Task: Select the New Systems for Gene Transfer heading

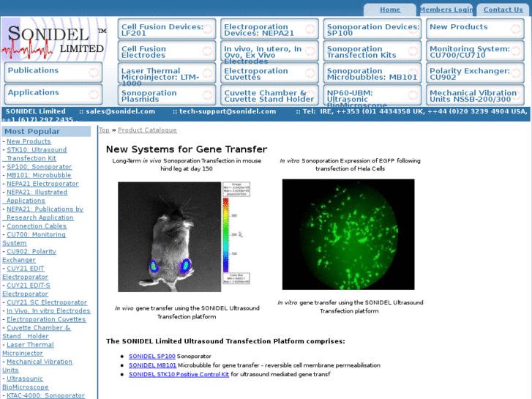Action: 187,149
